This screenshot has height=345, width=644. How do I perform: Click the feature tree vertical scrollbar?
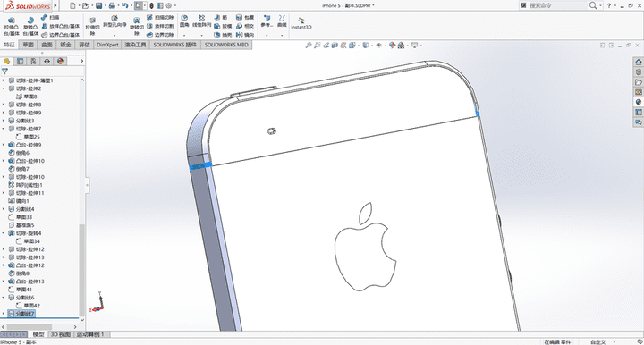point(81,269)
